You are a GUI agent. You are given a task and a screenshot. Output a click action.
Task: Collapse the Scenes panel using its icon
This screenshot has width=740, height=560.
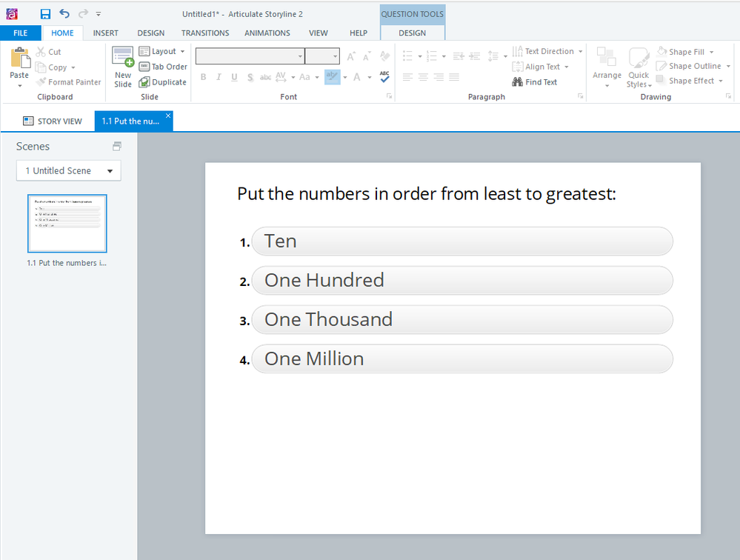[x=116, y=147]
